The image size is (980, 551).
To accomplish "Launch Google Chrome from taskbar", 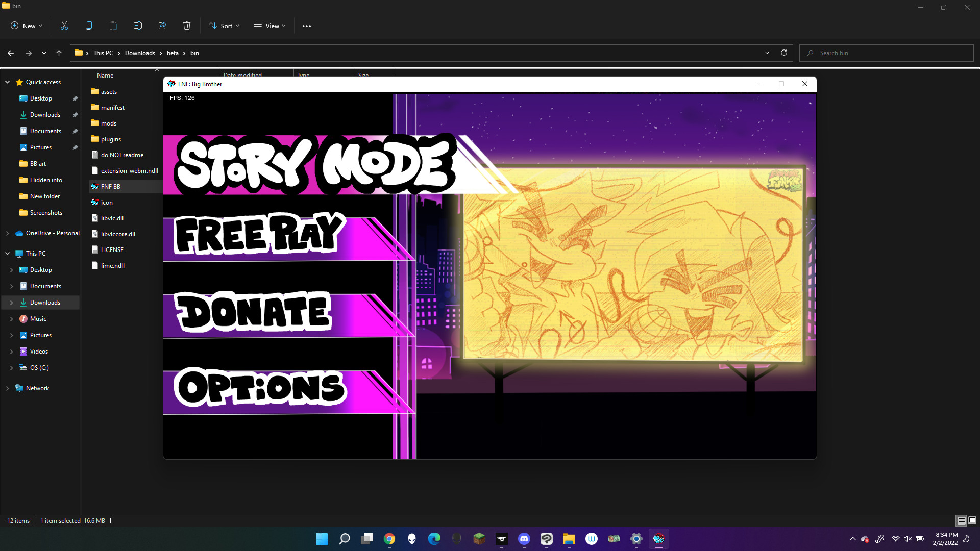I will [x=389, y=539].
